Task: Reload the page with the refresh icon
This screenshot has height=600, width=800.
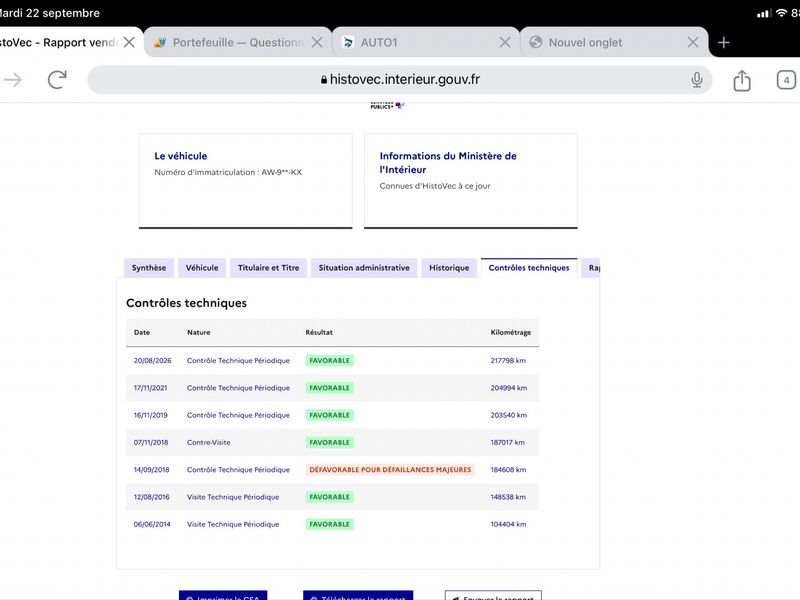Action: click(x=57, y=80)
